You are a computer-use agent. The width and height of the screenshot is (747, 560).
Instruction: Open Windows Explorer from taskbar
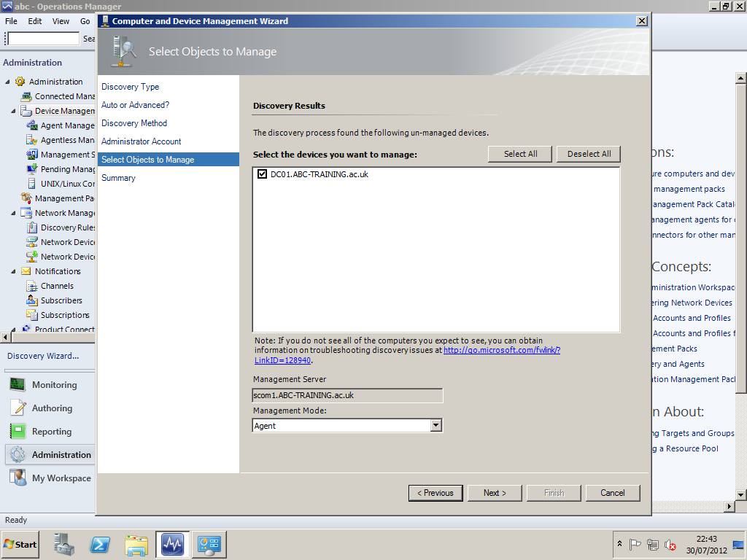pyautogui.click(x=136, y=544)
